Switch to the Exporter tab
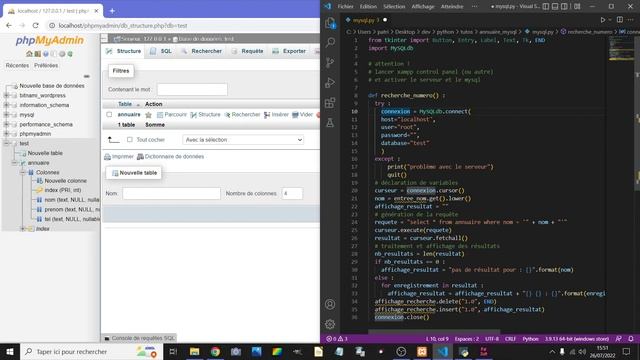Screen dimensions: 640x360 [x=289, y=51]
